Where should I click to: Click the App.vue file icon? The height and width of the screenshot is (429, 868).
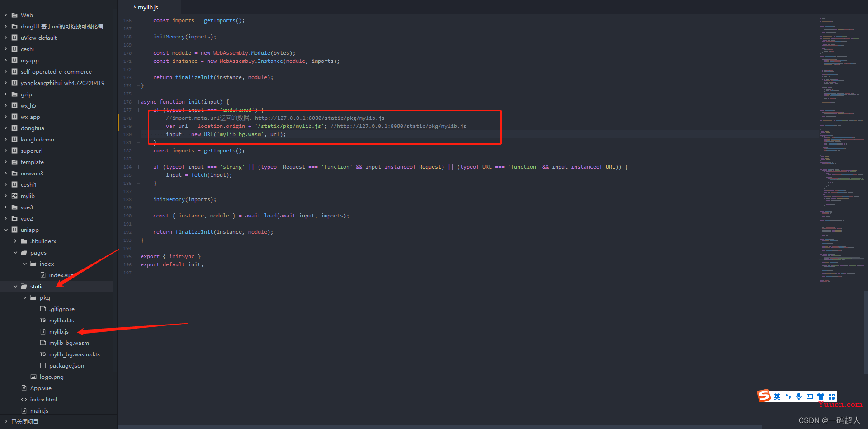point(24,388)
